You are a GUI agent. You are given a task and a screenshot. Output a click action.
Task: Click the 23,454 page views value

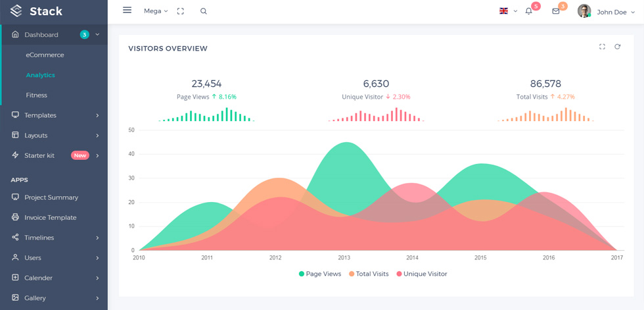[206, 84]
